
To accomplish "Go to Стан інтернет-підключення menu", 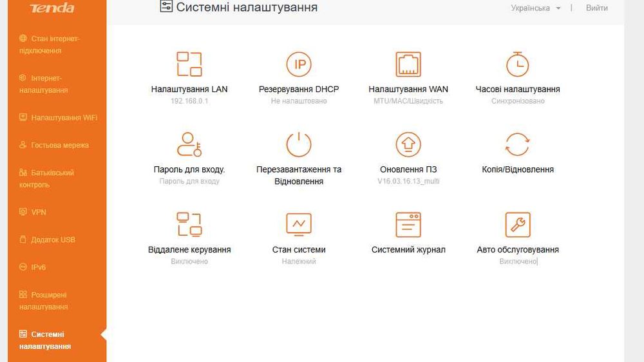I will [50, 44].
